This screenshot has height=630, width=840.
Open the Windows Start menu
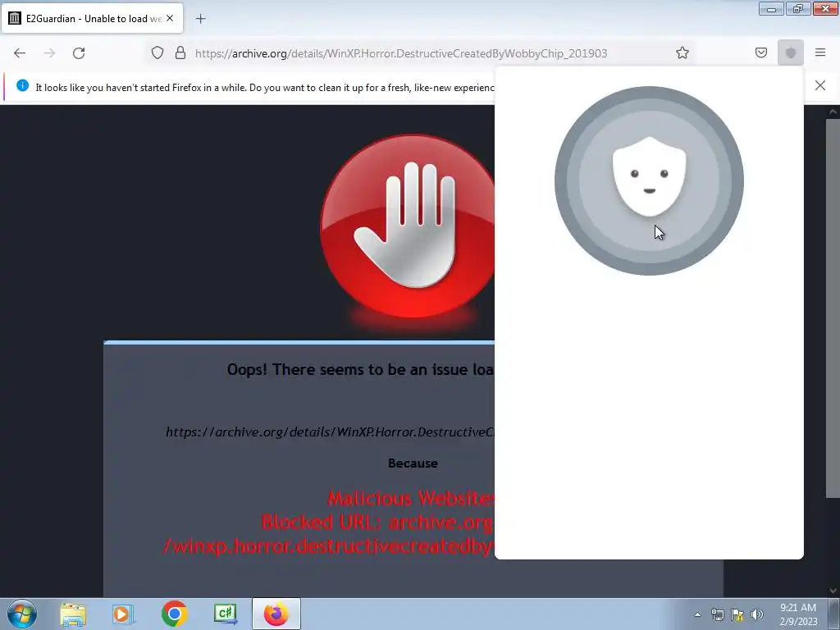click(22, 614)
